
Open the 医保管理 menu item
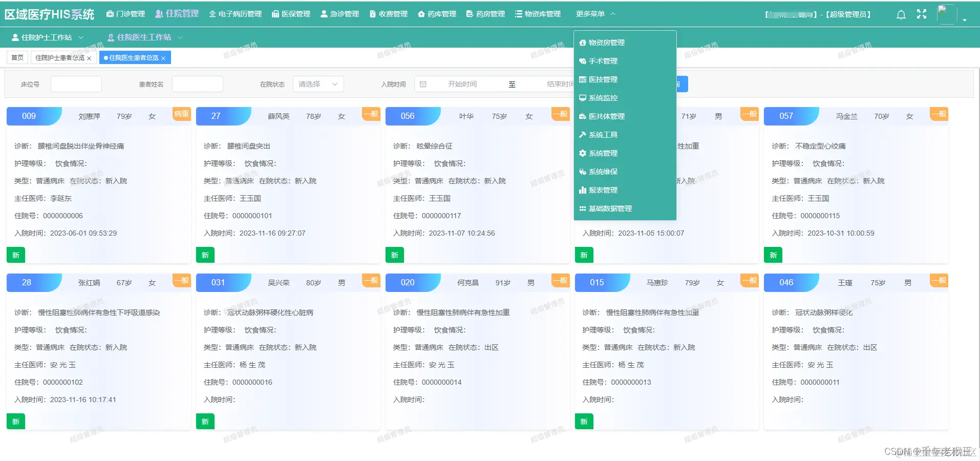(x=290, y=14)
